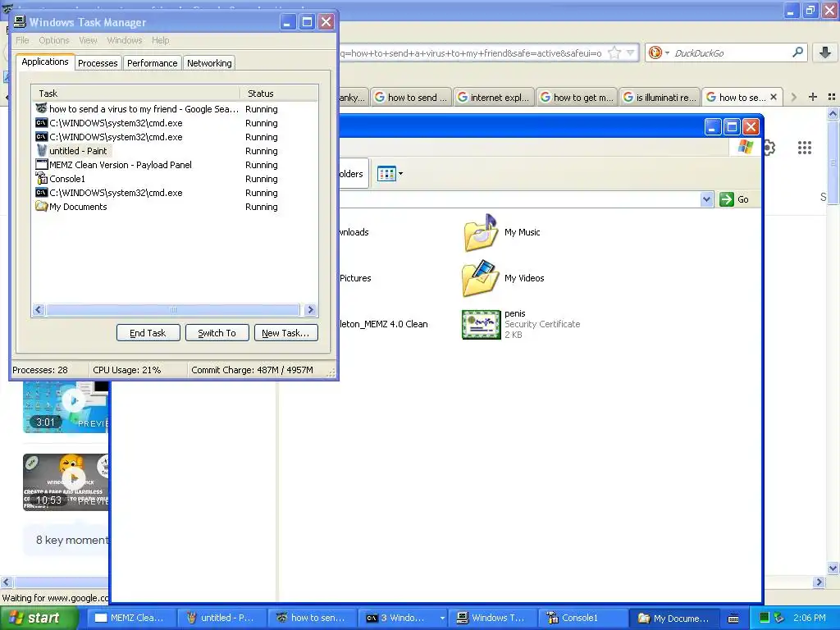Screen dimensions: 840x630
Task: Click Switch To in Task Manager
Action: tap(217, 333)
